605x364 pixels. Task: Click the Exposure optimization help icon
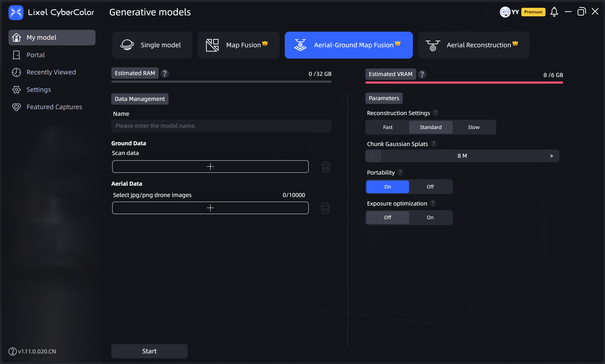(433, 203)
